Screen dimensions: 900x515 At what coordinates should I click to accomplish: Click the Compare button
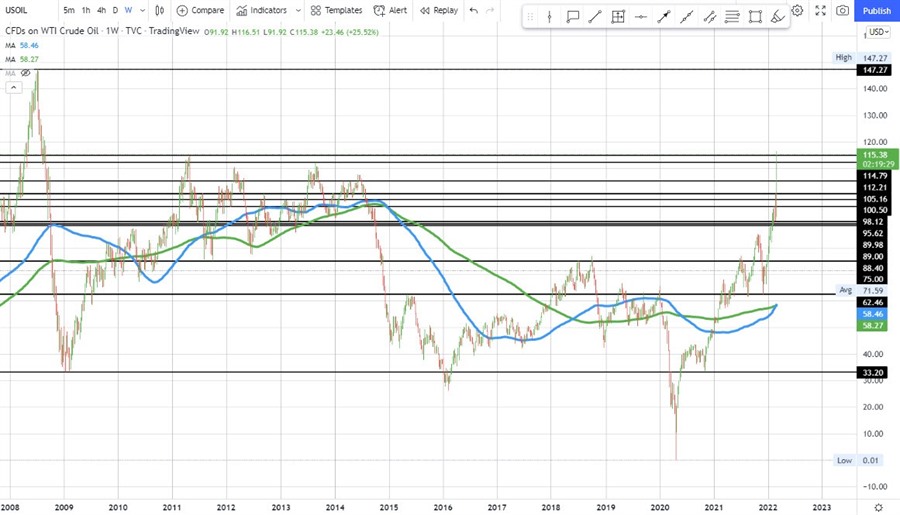(200, 10)
